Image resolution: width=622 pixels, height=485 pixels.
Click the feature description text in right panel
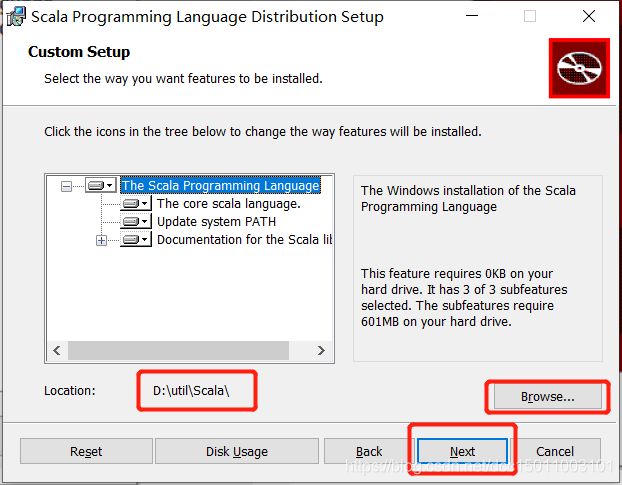(x=468, y=198)
